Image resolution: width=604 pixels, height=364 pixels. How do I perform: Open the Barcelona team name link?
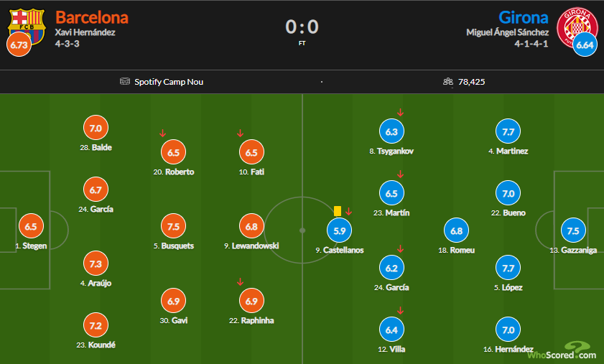pyautogui.click(x=91, y=17)
